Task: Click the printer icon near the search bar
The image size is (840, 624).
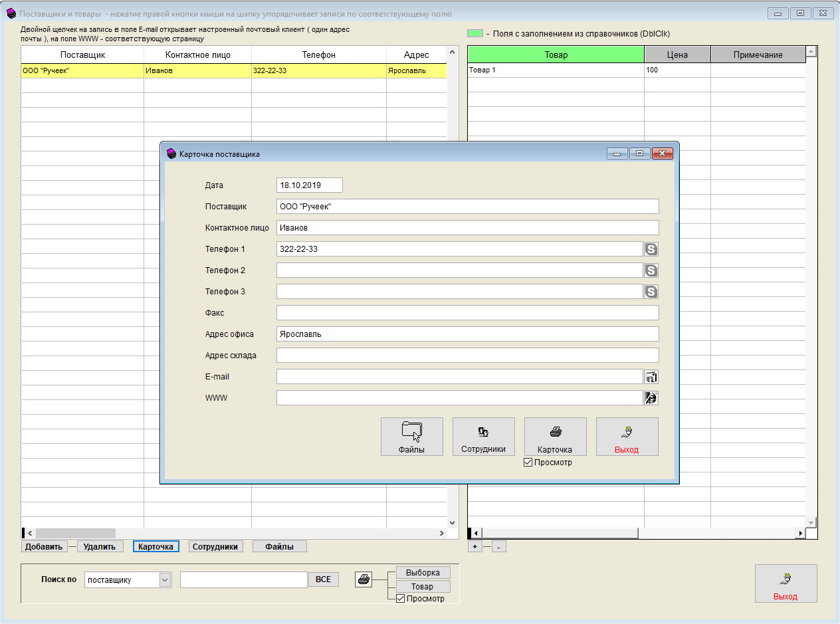Action: (364, 579)
